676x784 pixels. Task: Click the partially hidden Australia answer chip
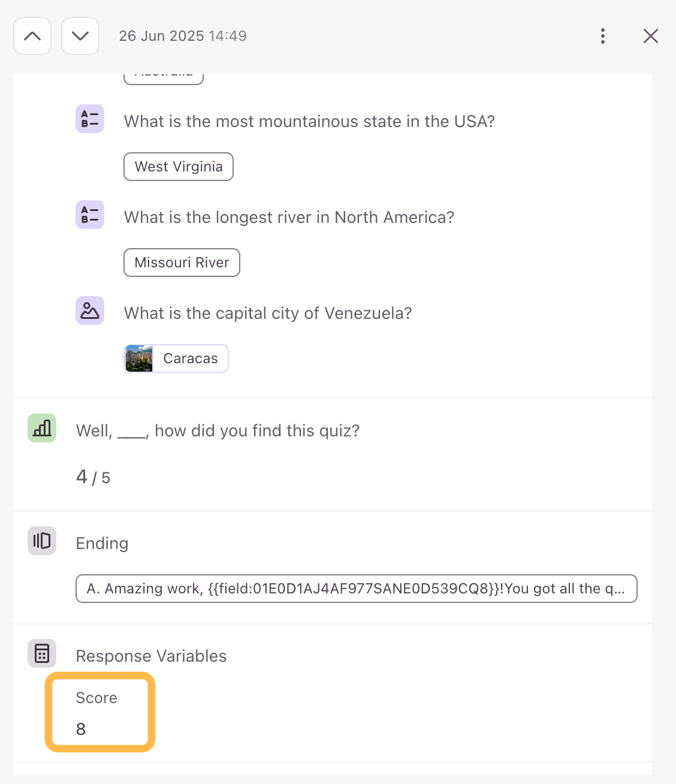(164, 79)
